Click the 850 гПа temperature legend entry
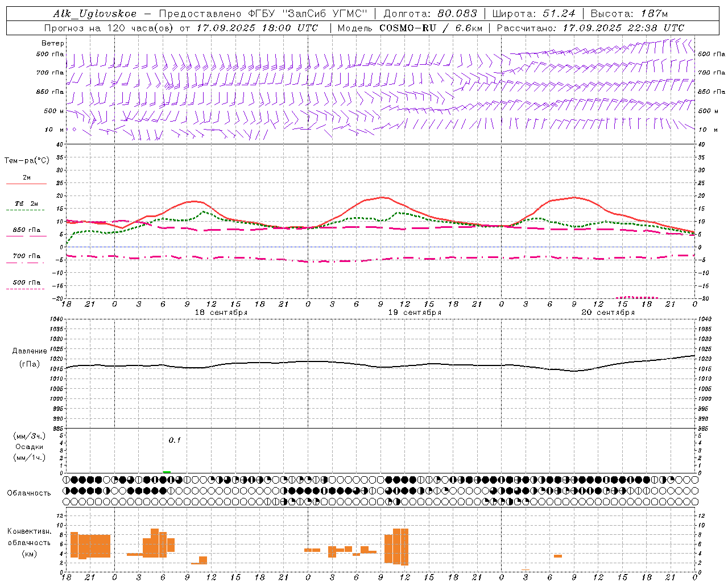 pyautogui.click(x=27, y=230)
